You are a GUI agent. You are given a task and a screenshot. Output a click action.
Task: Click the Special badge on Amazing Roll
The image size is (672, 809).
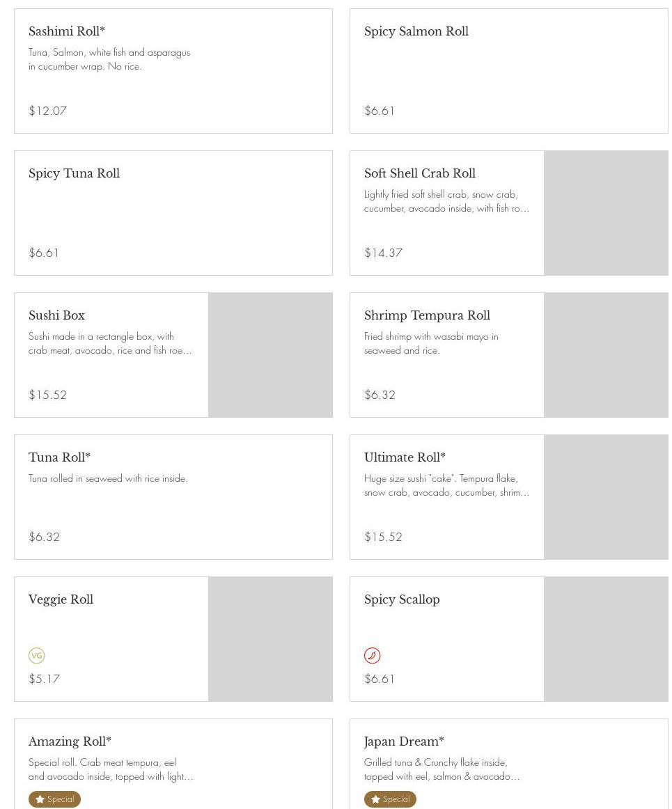click(54, 799)
